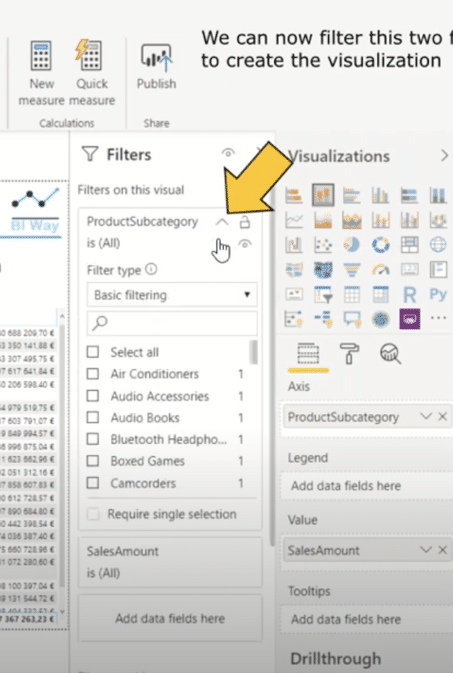Select the Clustered column chart visual
453x673 pixels.
click(x=380, y=195)
